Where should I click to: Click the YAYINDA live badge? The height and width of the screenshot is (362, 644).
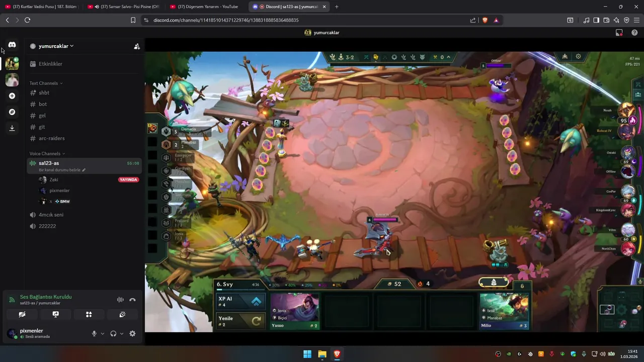(x=128, y=179)
